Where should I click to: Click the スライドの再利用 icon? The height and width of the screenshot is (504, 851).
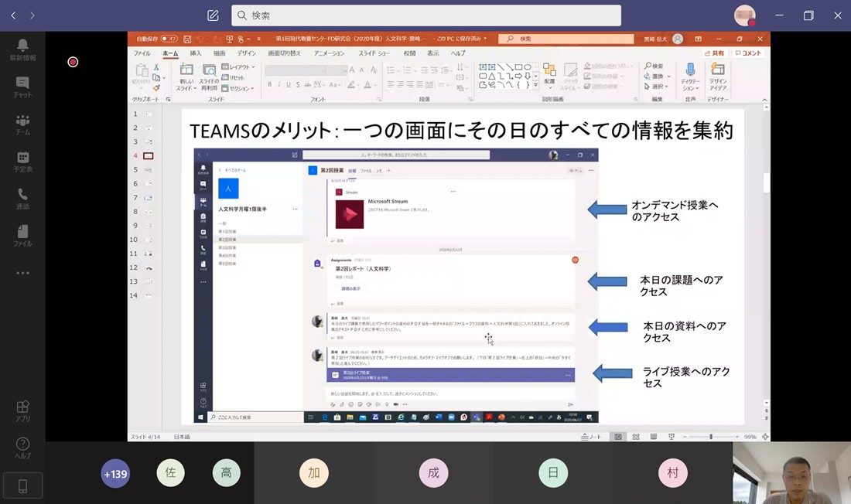point(210,70)
